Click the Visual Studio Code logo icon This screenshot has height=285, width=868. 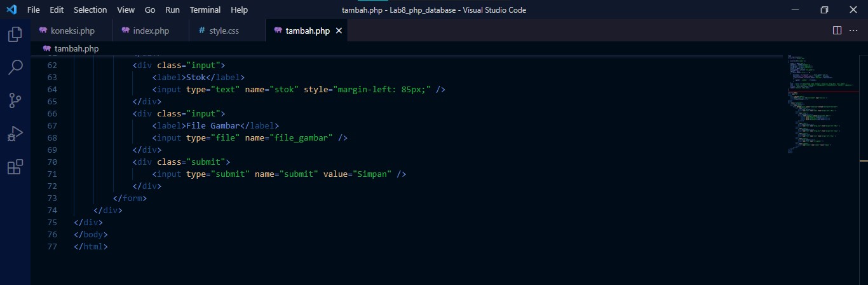tap(11, 10)
